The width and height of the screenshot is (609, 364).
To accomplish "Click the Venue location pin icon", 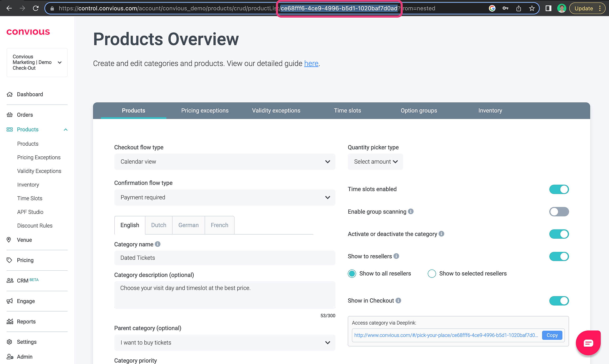I will tap(9, 240).
